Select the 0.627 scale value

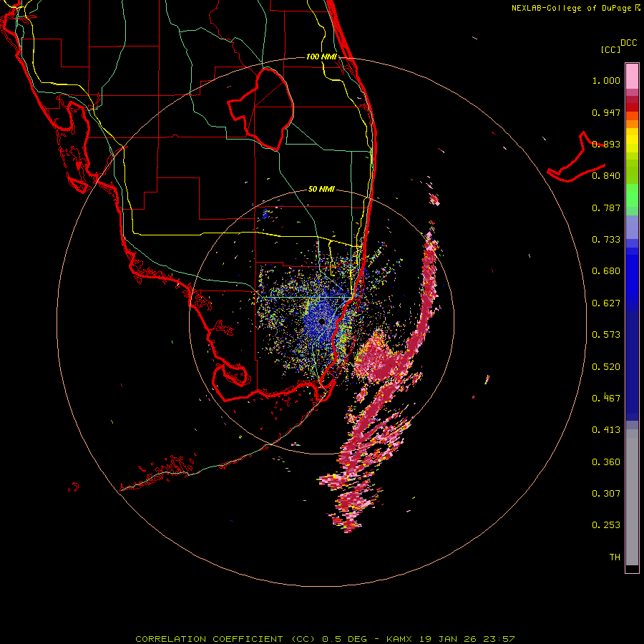tap(606, 303)
